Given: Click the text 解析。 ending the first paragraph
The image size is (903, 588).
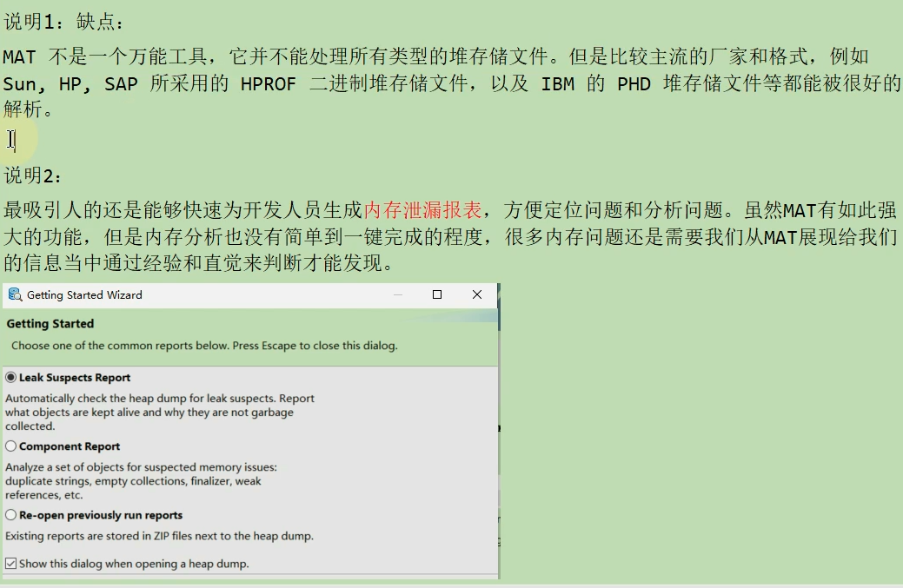Looking at the screenshot, I should click(28, 109).
